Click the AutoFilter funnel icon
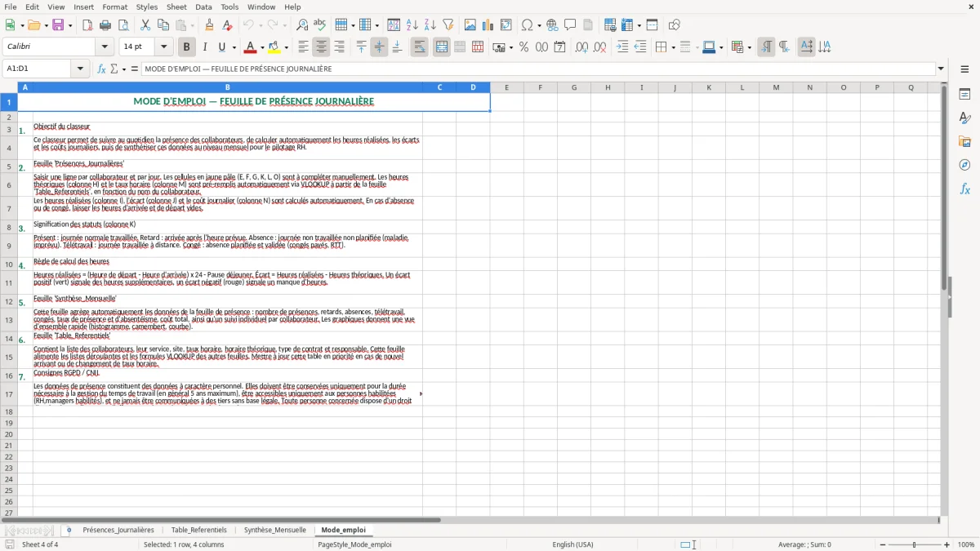The image size is (980, 551). (x=448, y=25)
